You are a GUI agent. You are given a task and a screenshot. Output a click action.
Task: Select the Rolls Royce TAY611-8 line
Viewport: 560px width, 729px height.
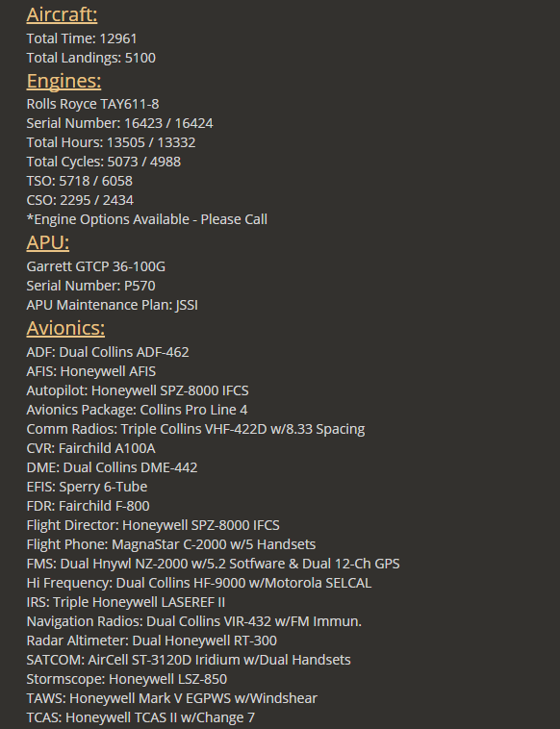point(92,104)
